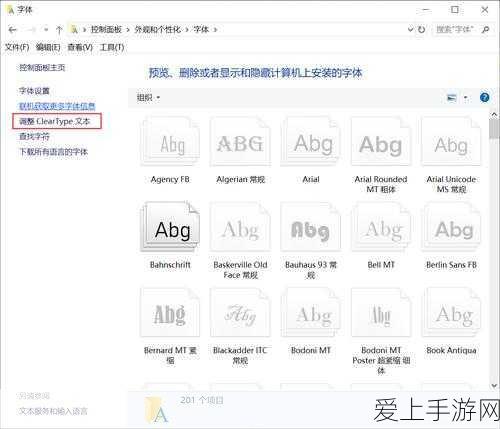Navigate to 控制面板 breadcrumb

(106, 30)
